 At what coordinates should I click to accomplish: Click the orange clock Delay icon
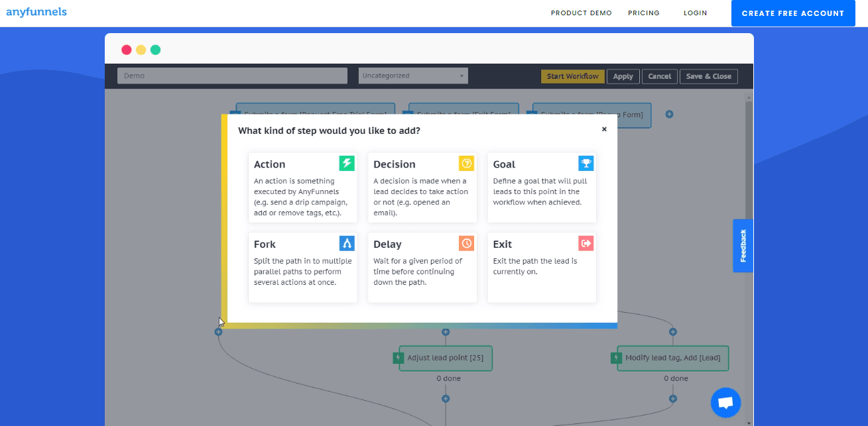coord(466,243)
